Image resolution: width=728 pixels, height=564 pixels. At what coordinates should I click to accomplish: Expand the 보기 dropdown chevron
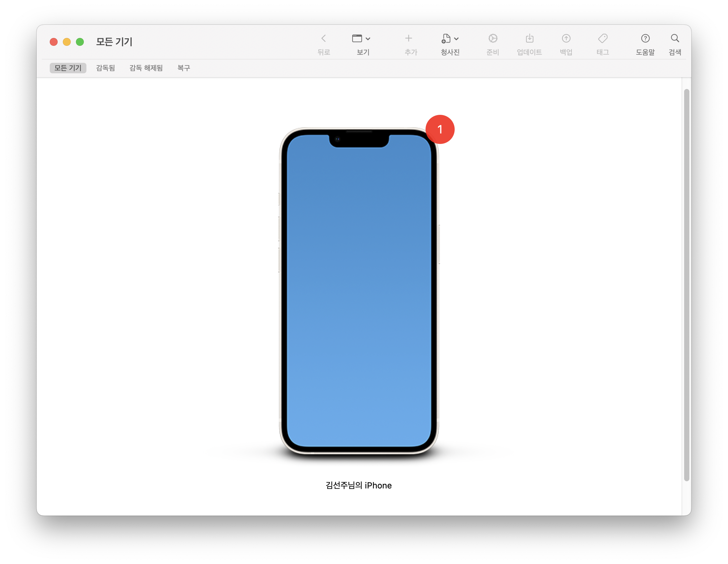tap(368, 39)
